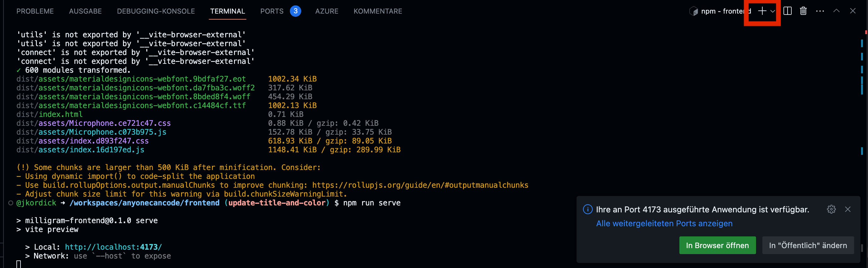Open Alle weitergeleiteten Ports anzeigen
868x268 pixels.
664,223
